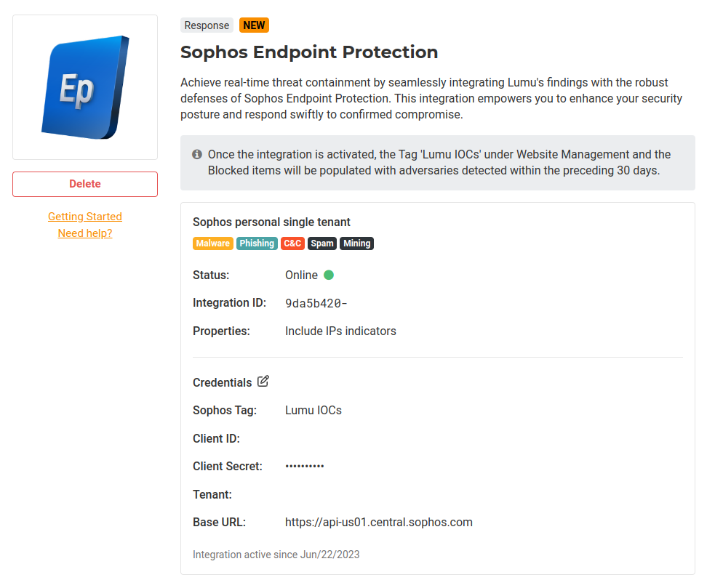
Task: Click the Response category label
Action: [207, 25]
